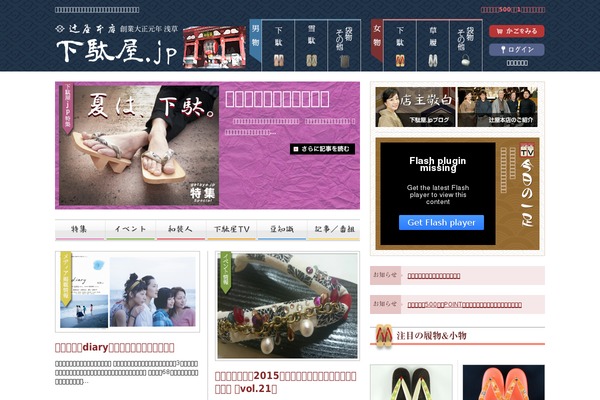This screenshot has width=600, height=400.
Task: Open the 辻屋本店のご紹介 banner
Action: tap(497, 107)
